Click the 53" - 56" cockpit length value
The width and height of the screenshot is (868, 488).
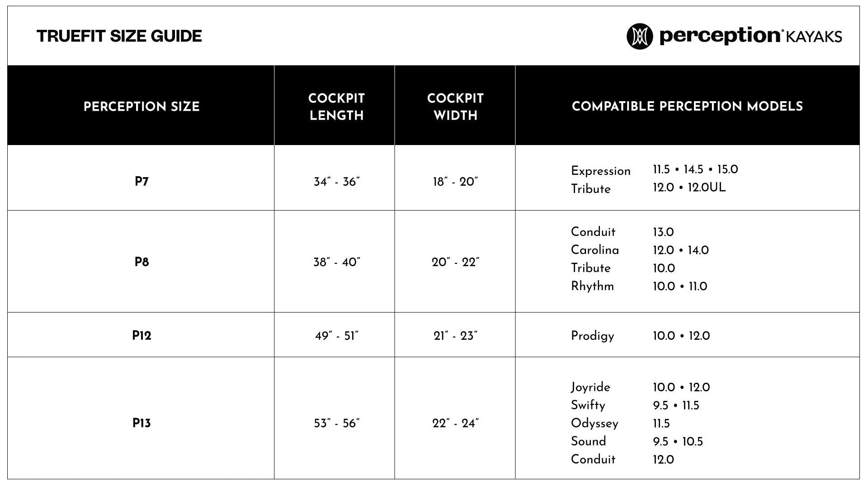click(336, 423)
